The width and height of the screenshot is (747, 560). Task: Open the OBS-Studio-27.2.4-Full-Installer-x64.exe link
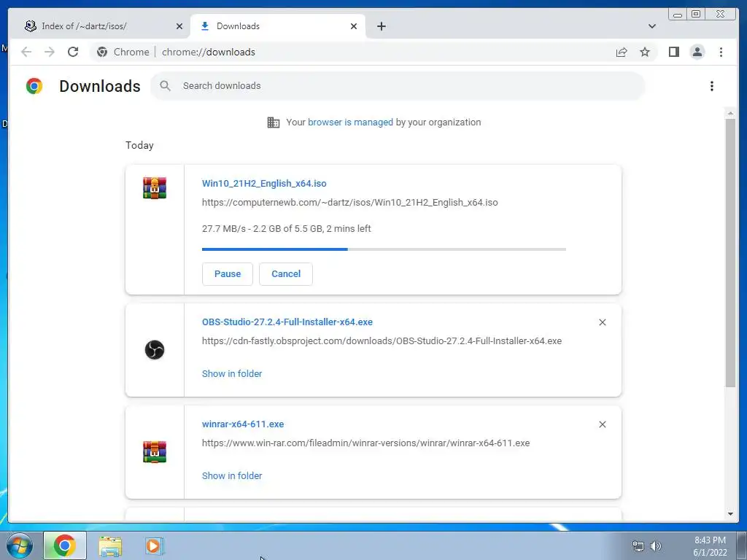pyautogui.click(x=287, y=322)
